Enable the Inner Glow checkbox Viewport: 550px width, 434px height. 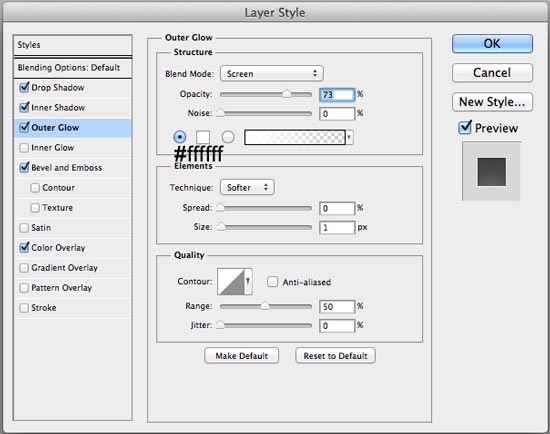[24, 148]
